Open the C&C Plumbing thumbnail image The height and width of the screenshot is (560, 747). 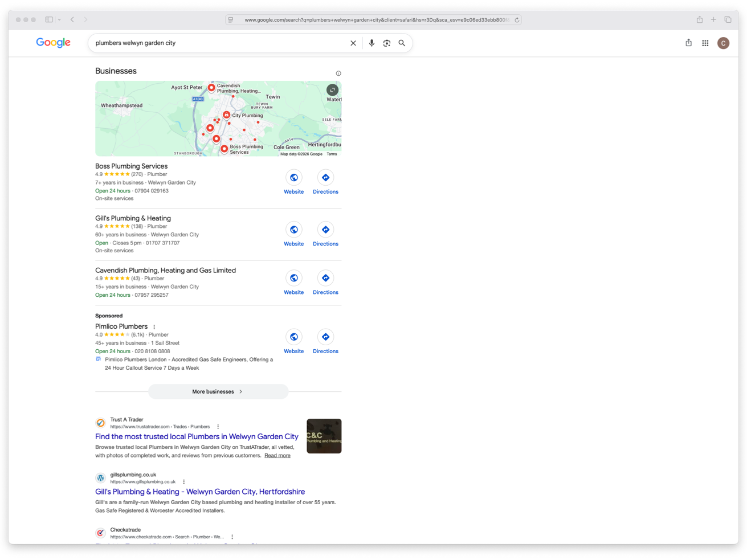(x=324, y=436)
